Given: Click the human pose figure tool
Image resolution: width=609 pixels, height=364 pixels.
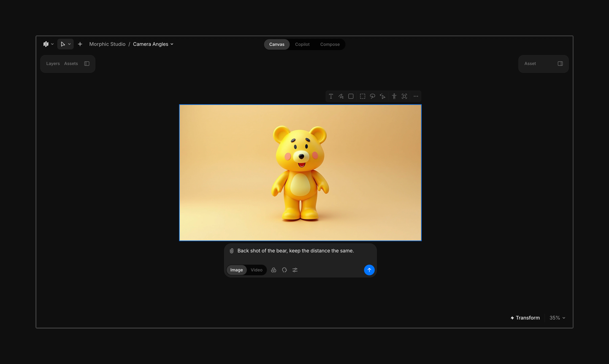Looking at the screenshot, I should coord(394,96).
